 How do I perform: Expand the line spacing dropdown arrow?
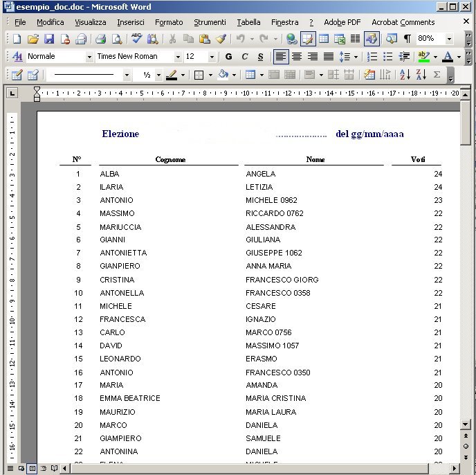click(356, 57)
